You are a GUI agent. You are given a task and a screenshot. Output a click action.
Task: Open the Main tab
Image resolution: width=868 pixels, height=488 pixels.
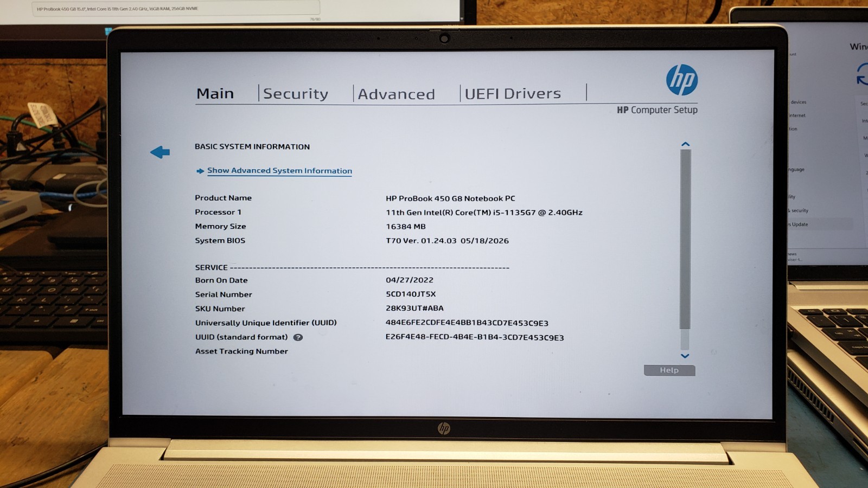coord(215,94)
